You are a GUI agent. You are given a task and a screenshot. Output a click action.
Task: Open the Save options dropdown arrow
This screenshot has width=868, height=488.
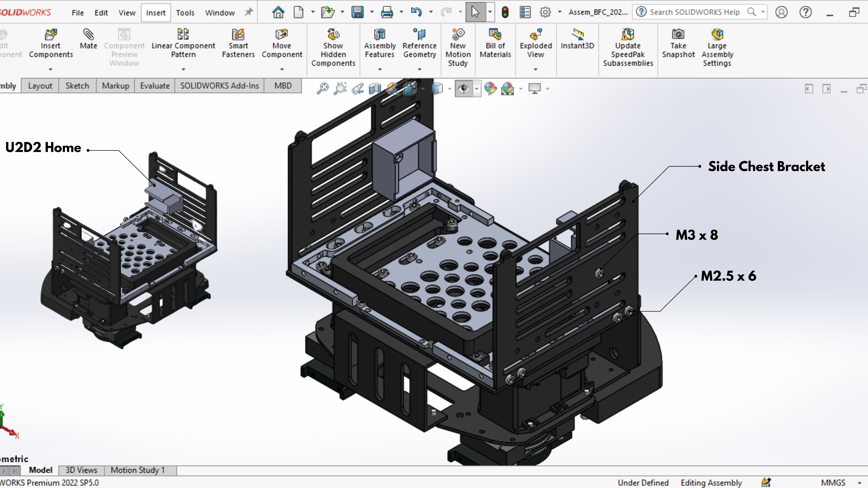(372, 12)
